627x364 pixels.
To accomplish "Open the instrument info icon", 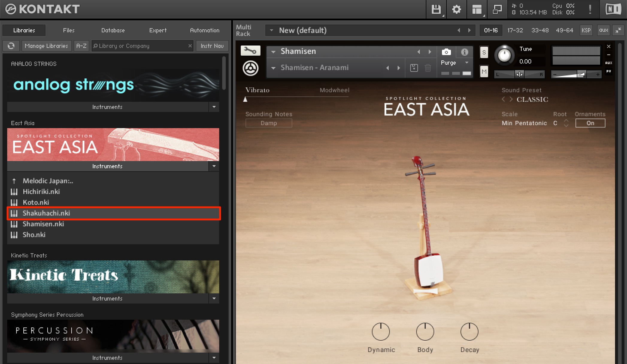I will pyautogui.click(x=464, y=52).
